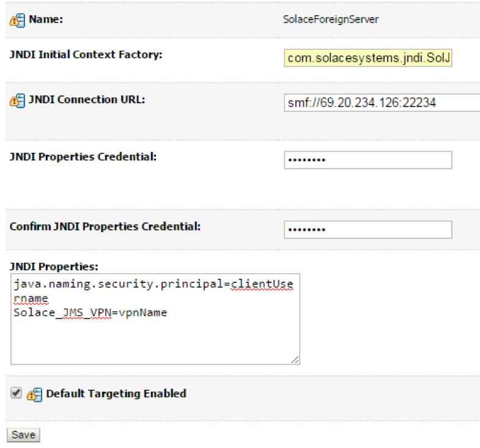This screenshot has width=480, height=448.
Task: Toggle the Default Targeting Enabled checkbox
Action: 17,394
